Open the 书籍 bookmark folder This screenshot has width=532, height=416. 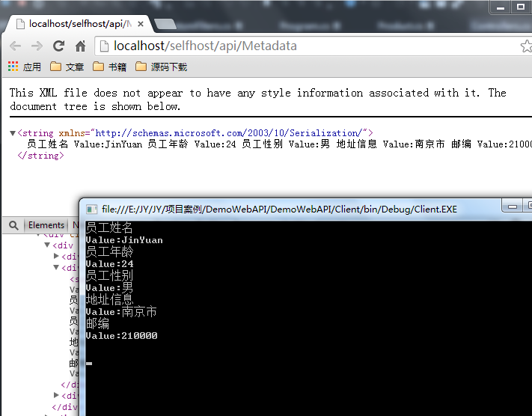(109, 67)
